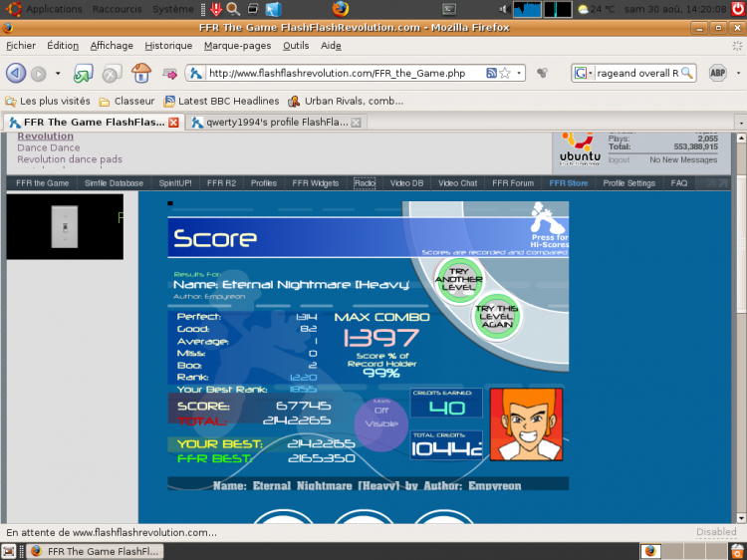
Task: Click the Adblock Plus ABP icon
Action: (717, 73)
